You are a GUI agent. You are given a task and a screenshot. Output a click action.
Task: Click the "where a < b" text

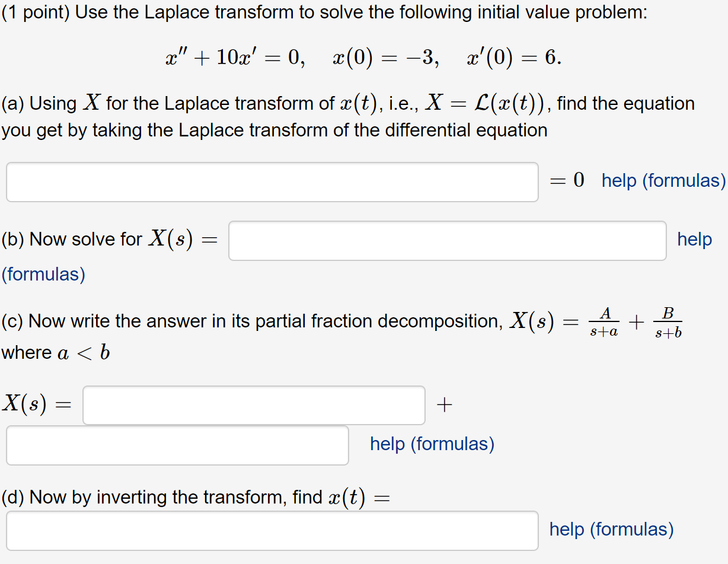coord(56,353)
